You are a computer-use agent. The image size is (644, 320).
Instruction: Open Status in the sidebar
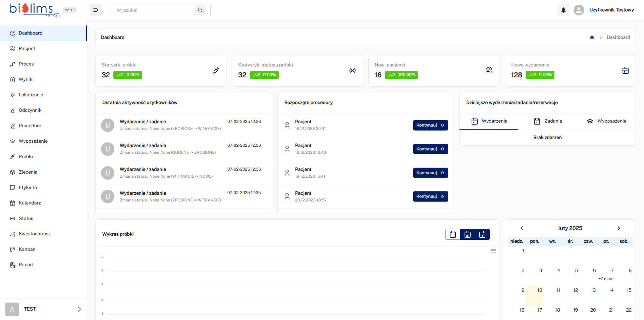(43, 219)
